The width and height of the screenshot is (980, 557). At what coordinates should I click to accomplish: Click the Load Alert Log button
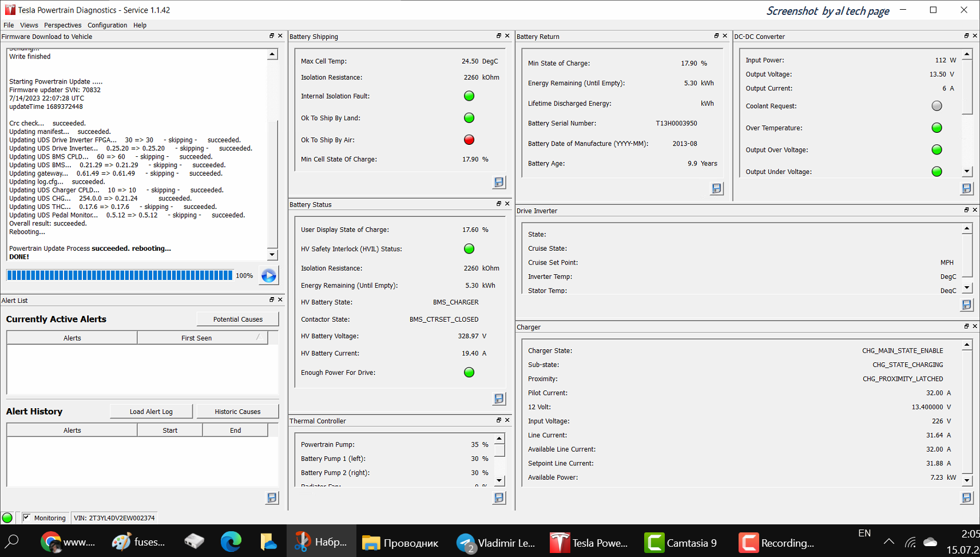click(x=151, y=412)
